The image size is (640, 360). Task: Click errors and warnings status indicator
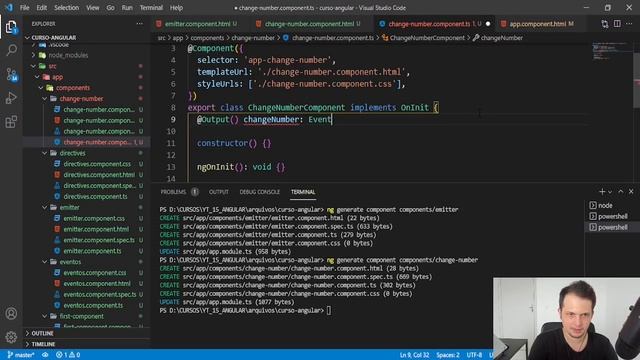click(68, 355)
